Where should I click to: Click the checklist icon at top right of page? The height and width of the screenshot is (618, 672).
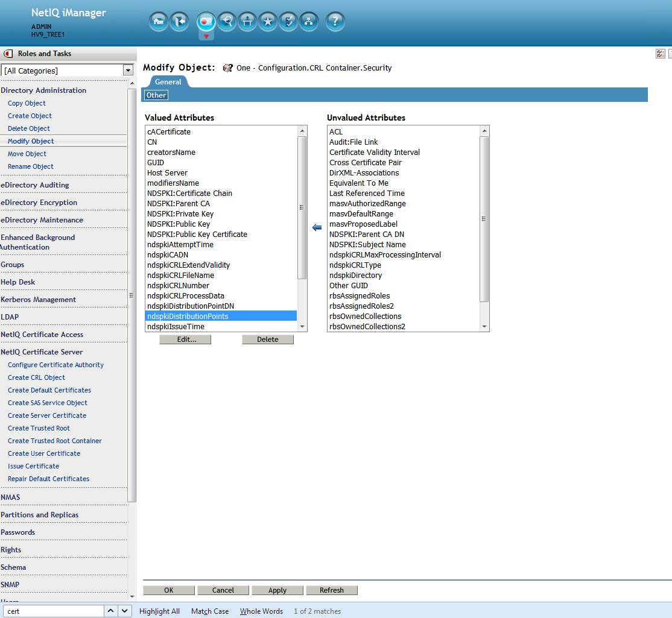pos(661,54)
